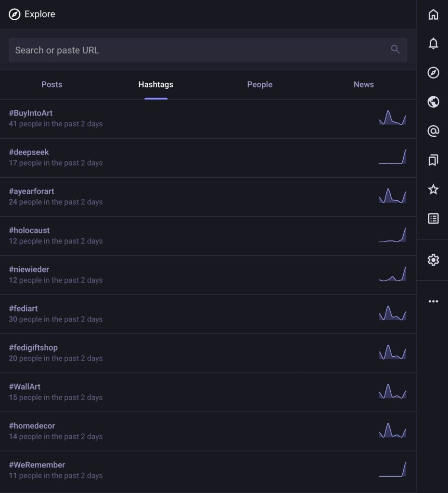The image size is (448, 493).
Task: Open the #fediart hashtag link
Action: [x=23, y=309]
